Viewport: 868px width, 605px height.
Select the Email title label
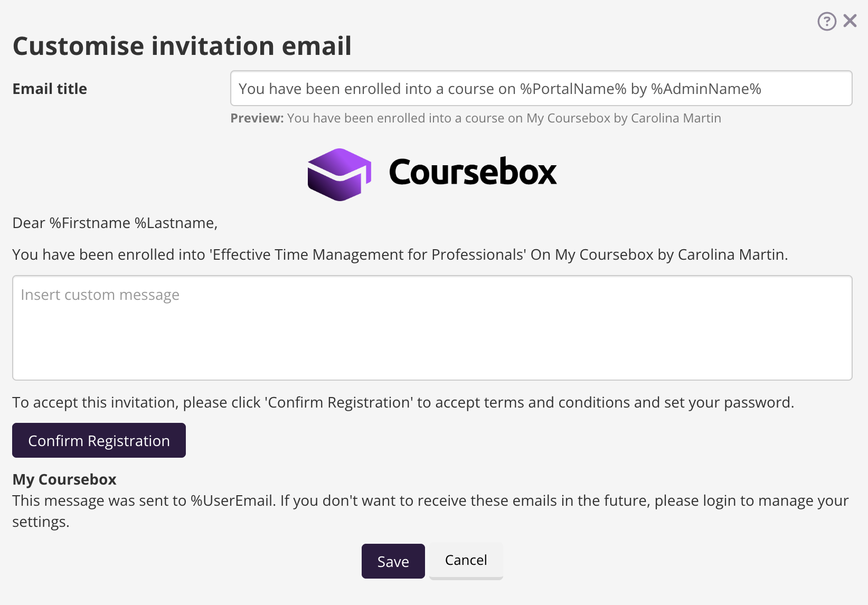[49, 88]
